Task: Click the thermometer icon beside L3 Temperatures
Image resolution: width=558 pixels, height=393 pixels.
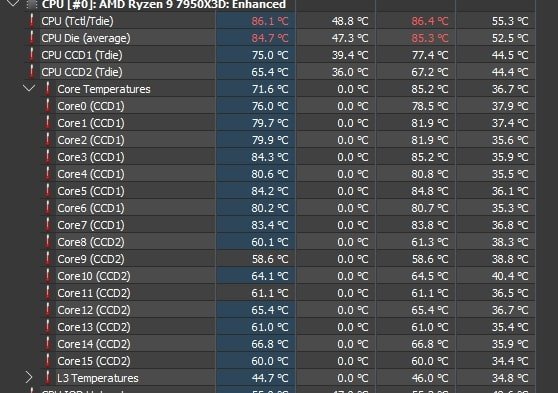Action: pos(47,378)
